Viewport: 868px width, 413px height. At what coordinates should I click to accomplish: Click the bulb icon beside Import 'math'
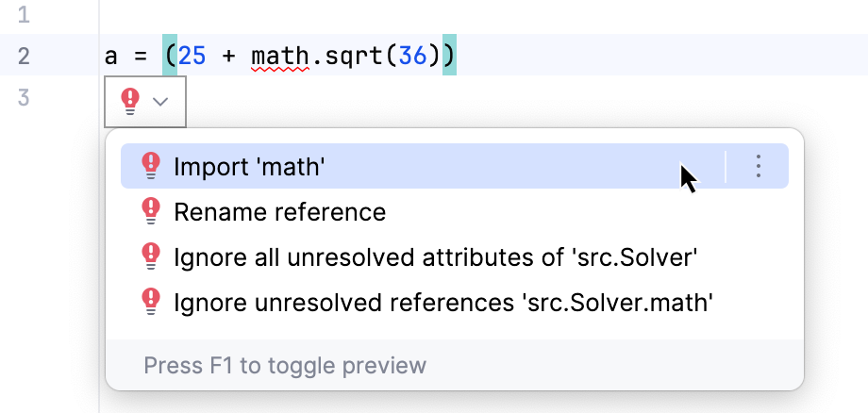151,167
